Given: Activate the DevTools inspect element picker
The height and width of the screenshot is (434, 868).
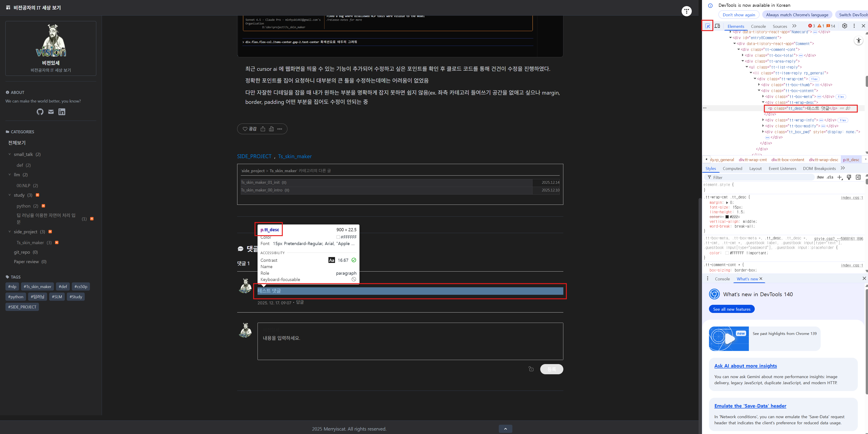Looking at the screenshot, I should [707, 26].
